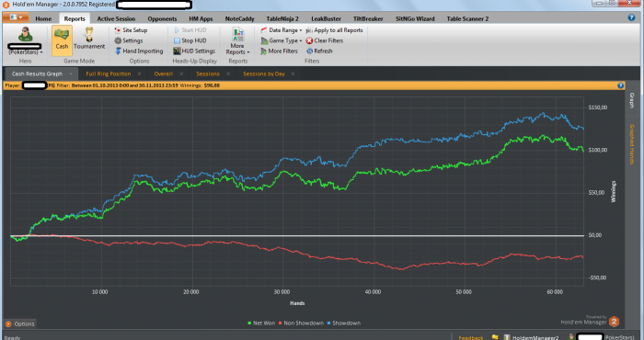Click the help icon on the orange filter bar
This screenshot has width=644, height=340.
pyautogui.click(x=621, y=85)
